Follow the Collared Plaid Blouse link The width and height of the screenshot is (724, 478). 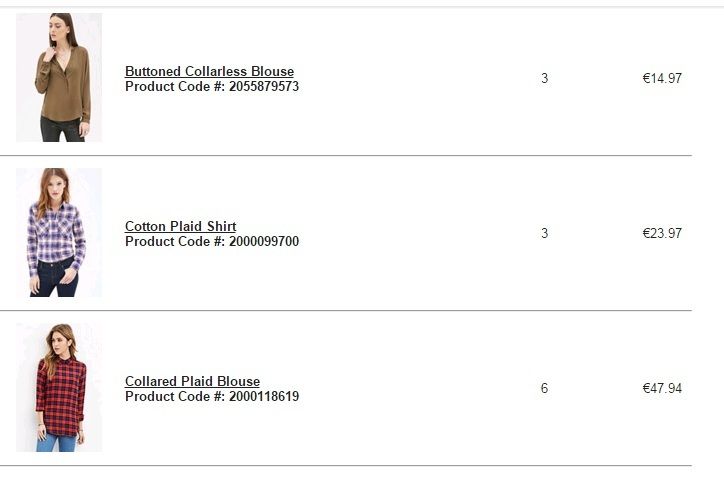[192, 381]
